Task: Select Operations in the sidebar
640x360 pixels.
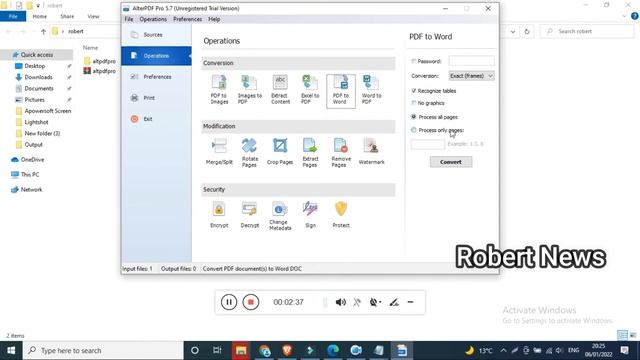Action: click(156, 56)
